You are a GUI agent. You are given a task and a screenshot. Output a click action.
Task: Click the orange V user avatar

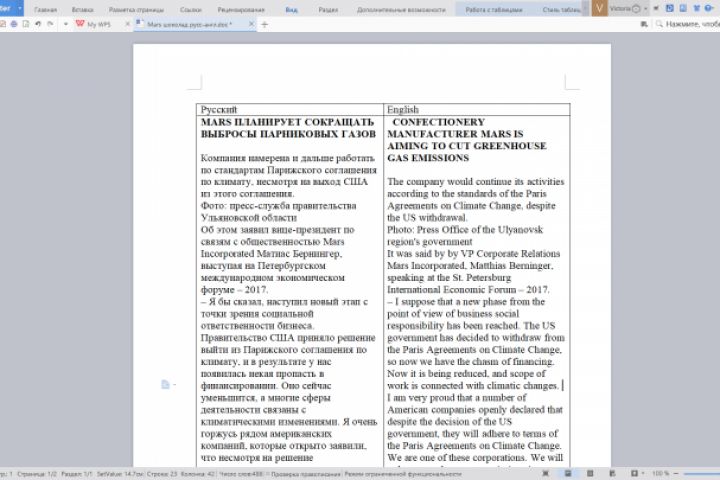pos(599,8)
